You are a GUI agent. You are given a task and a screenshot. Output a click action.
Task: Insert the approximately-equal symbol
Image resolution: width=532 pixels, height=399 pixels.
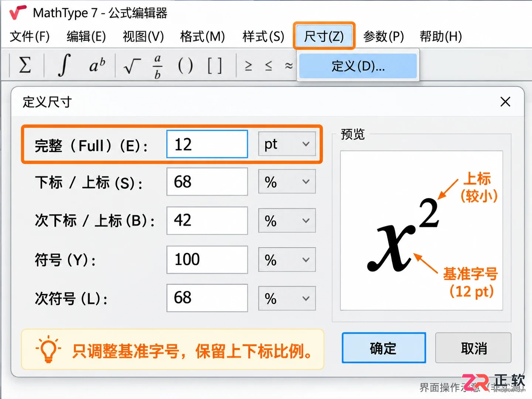[289, 66]
